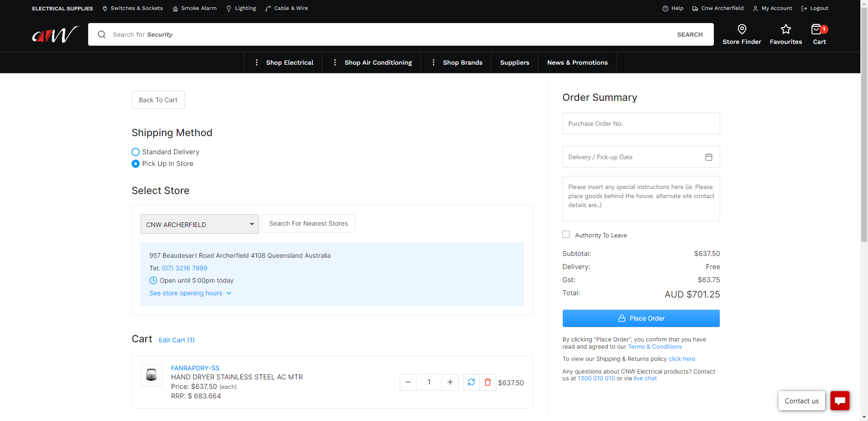Screen dimensions: 868x421
Task: Click the refresh cart item icon
Action: pyautogui.click(x=471, y=382)
